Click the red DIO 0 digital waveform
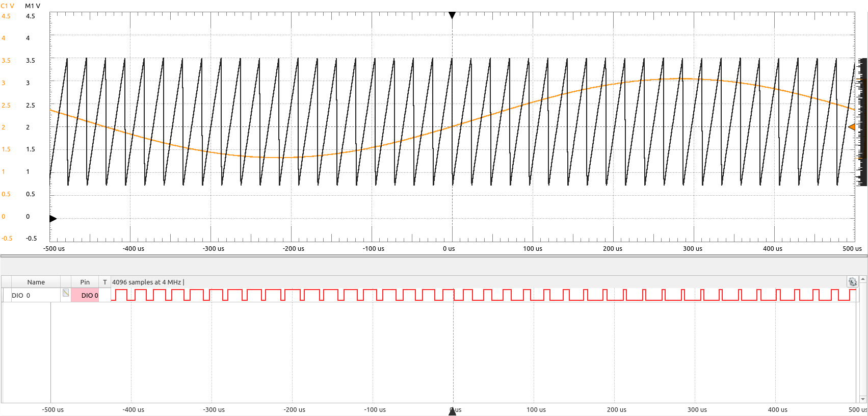 pyautogui.click(x=483, y=295)
